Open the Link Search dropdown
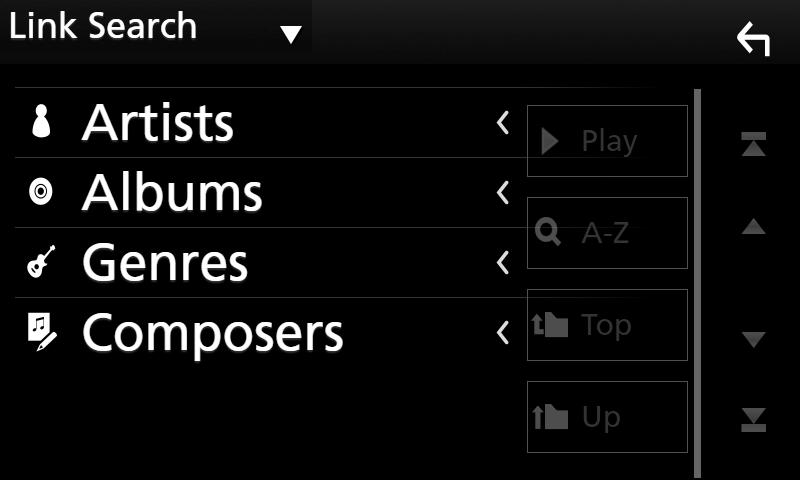The width and height of the screenshot is (800, 480). coord(291,34)
